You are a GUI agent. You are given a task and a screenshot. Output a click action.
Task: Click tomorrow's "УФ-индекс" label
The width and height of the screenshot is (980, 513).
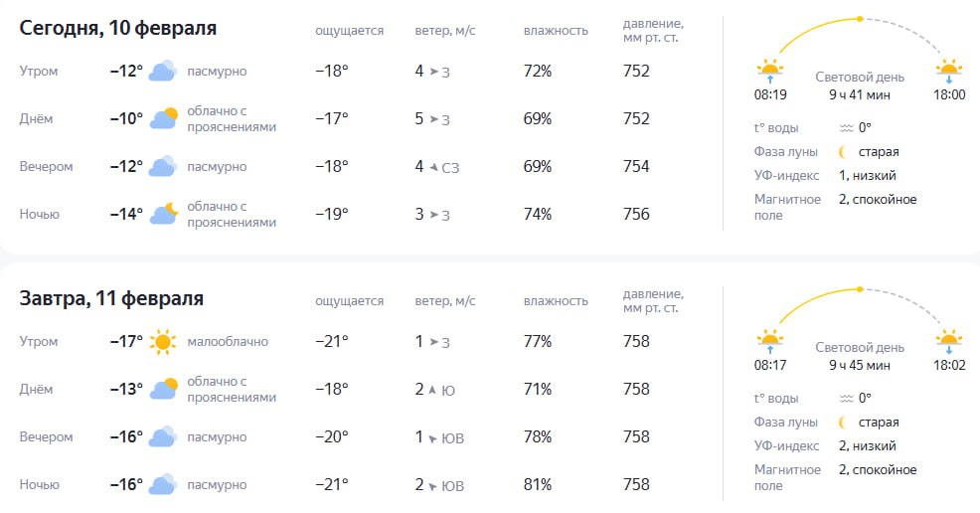click(786, 445)
